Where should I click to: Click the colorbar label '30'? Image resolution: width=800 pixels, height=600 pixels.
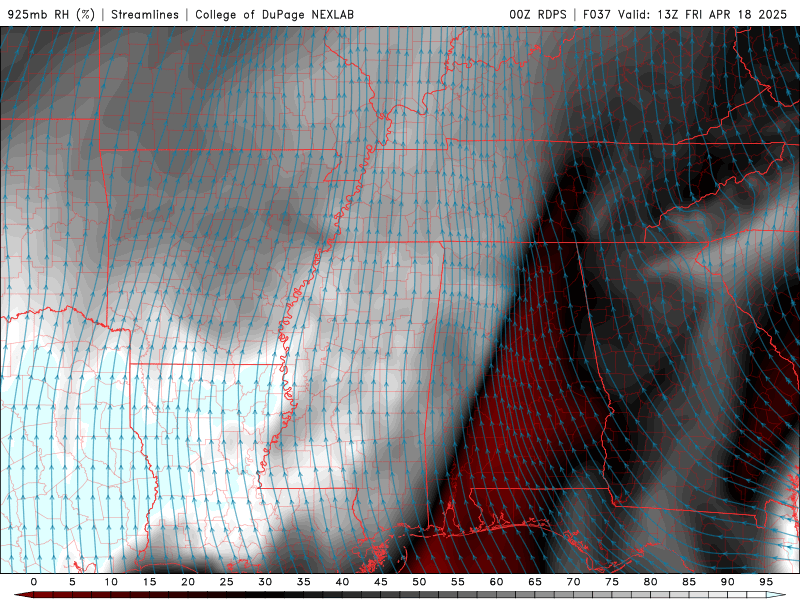265,582
